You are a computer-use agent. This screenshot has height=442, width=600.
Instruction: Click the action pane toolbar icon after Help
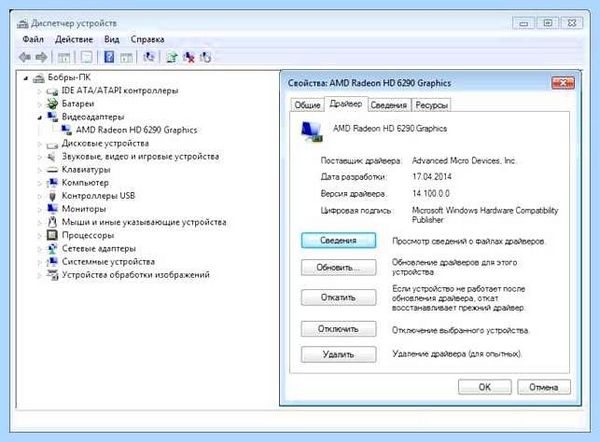pyautogui.click(x=127, y=57)
